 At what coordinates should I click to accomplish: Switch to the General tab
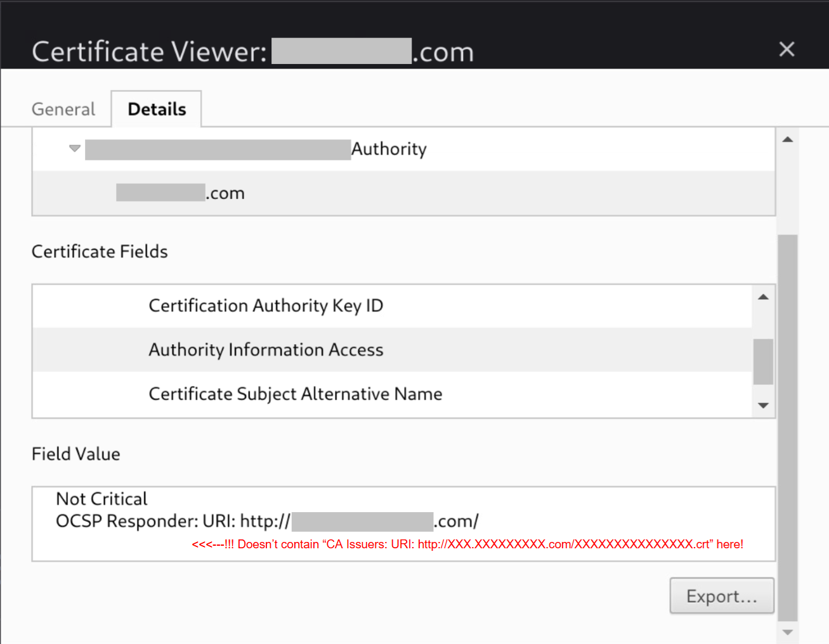click(63, 109)
